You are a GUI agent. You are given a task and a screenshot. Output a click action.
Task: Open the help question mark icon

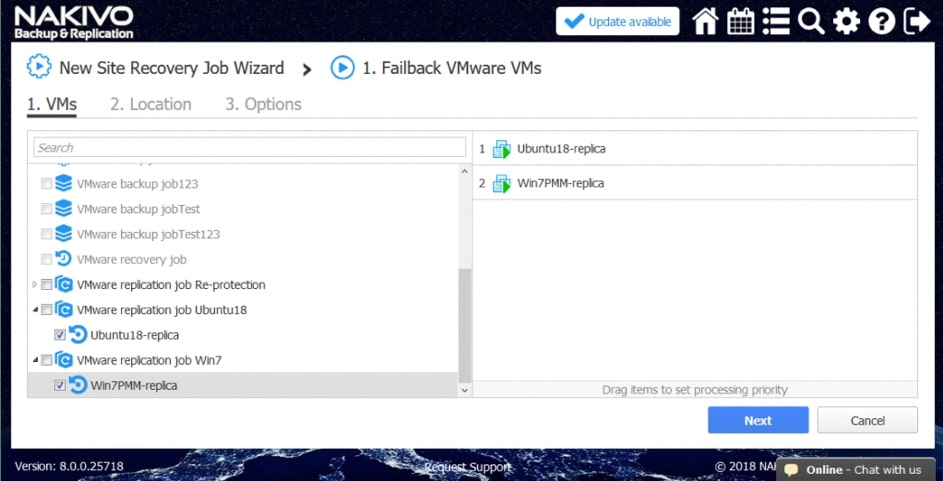881,21
